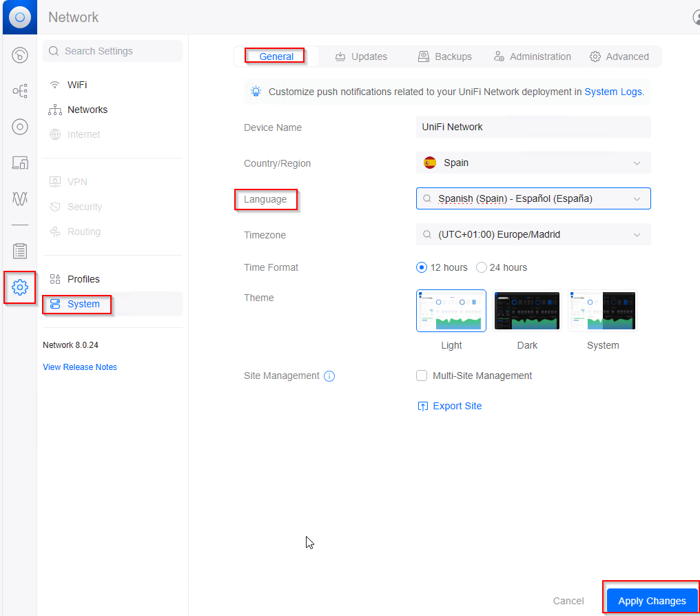Click the Site Management info icon
Screen dimensions: 700x616
pyautogui.click(x=329, y=376)
